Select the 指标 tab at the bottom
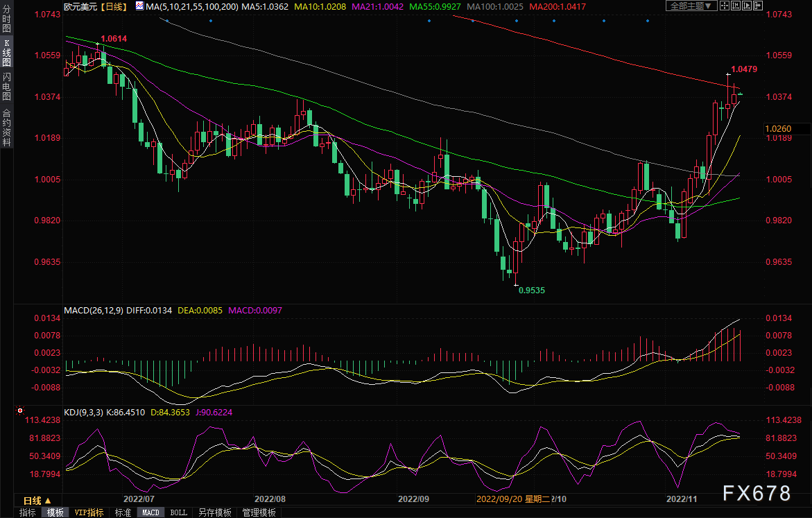812x518 pixels. click(28, 512)
